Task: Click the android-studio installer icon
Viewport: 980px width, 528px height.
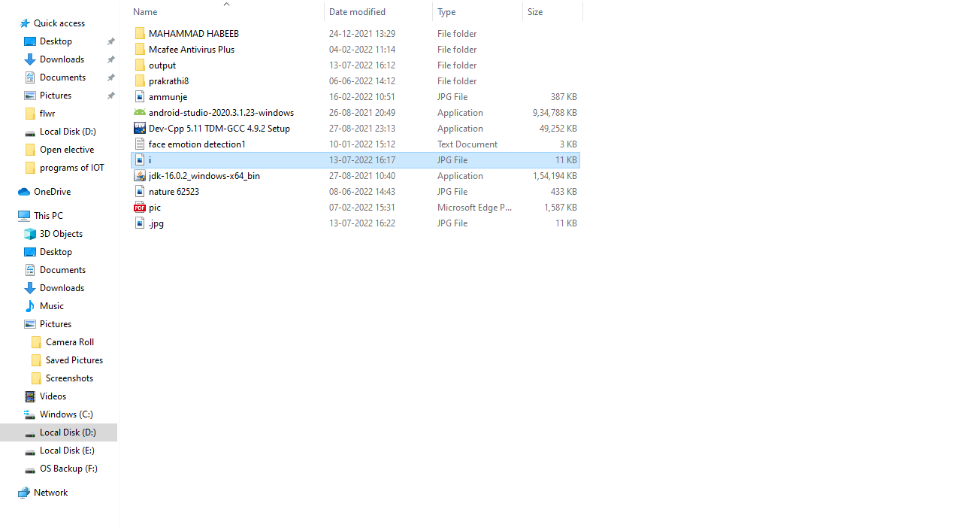Action: [140, 112]
